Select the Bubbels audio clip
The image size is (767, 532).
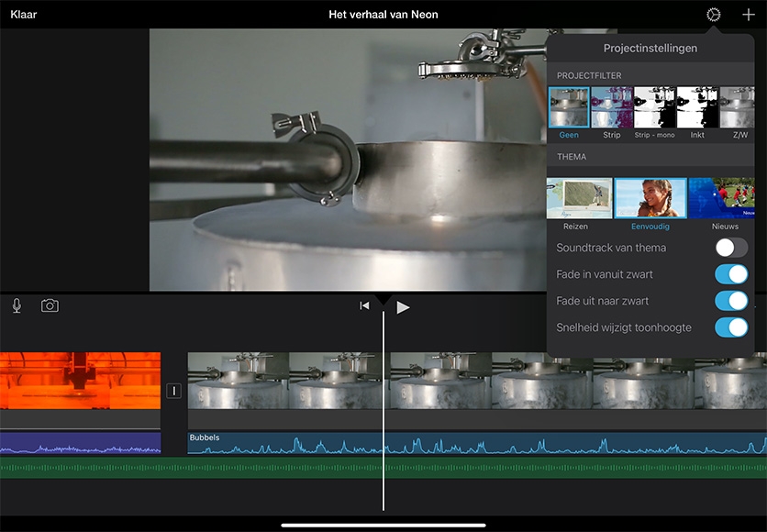pos(477,444)
